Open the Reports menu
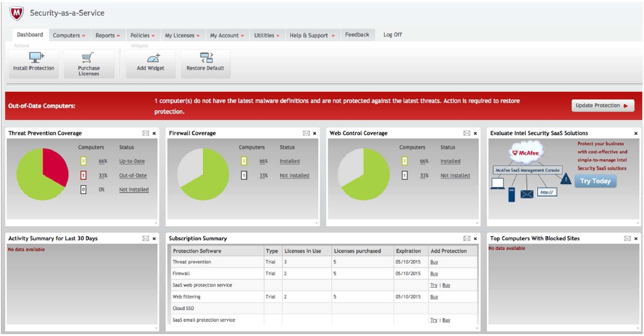The width and height of the screenshot is (644, 336). pos(107,35)
